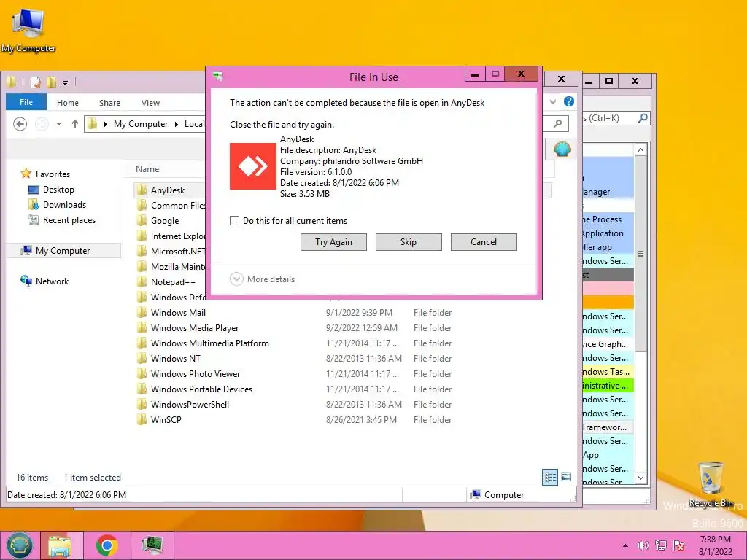Click My Computer in the address bar
The image size is (747, 560).
coord(141,124)
